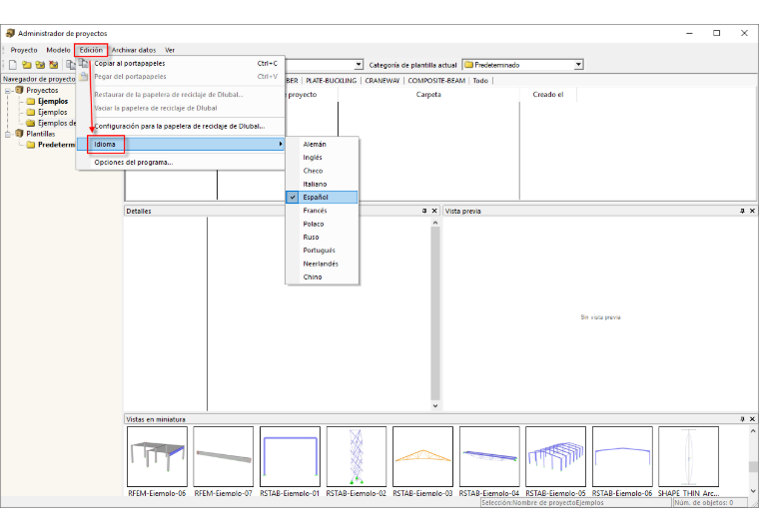
Task: Open the Proyecto menu
Action: (24, 50)
